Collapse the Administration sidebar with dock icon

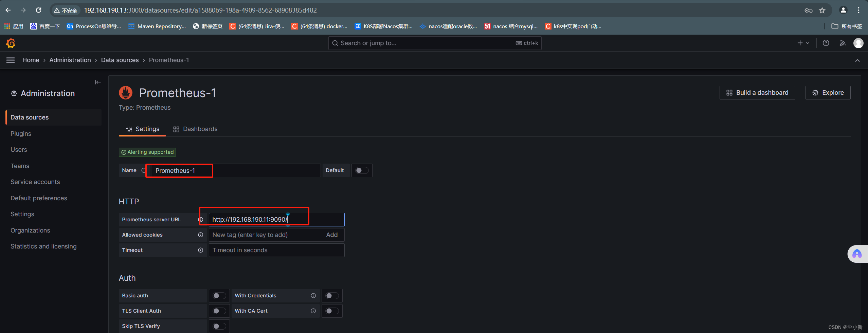[98, 82]
